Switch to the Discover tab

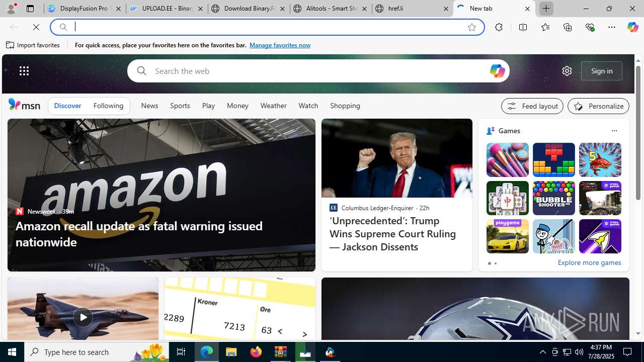pos(67,106)
